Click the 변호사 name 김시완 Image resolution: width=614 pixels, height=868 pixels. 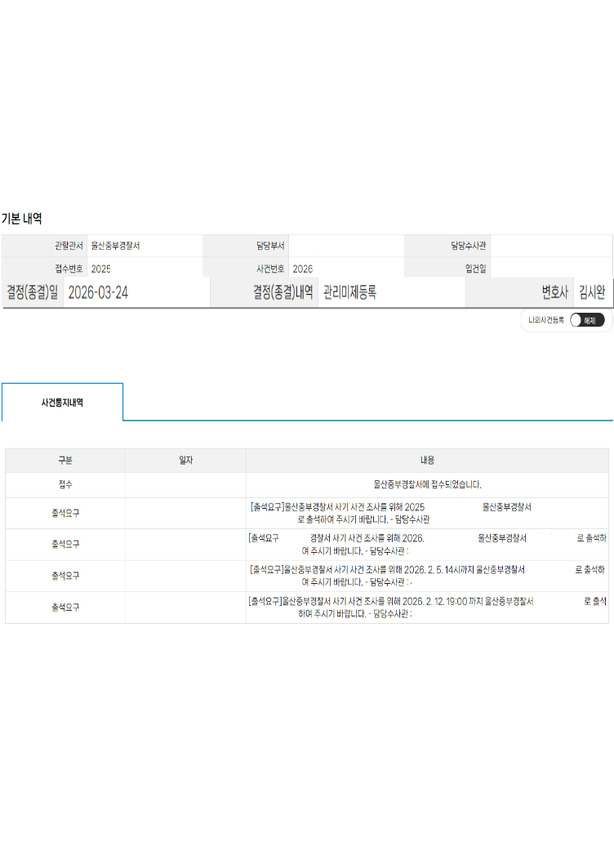(592, 293)
